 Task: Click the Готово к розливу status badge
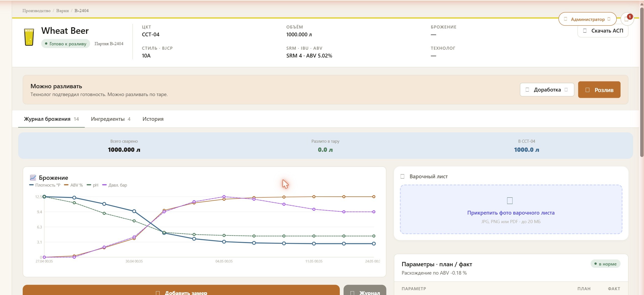[x=66, y=44]
